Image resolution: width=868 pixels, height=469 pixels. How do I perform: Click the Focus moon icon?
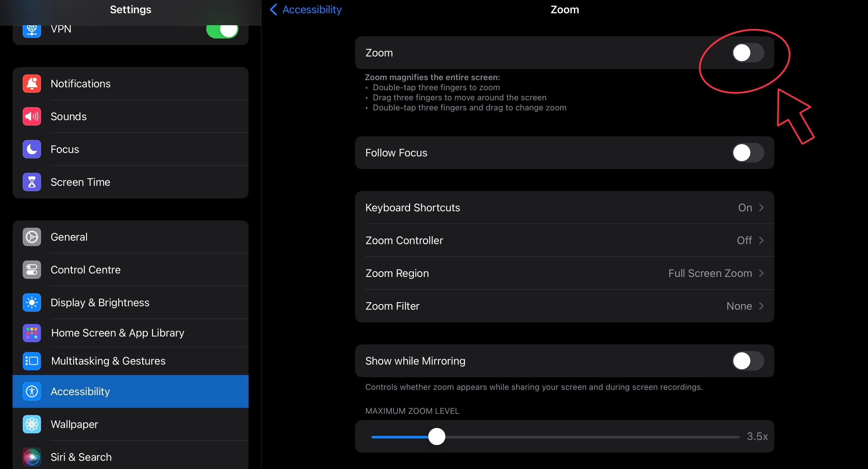[32, 149]
